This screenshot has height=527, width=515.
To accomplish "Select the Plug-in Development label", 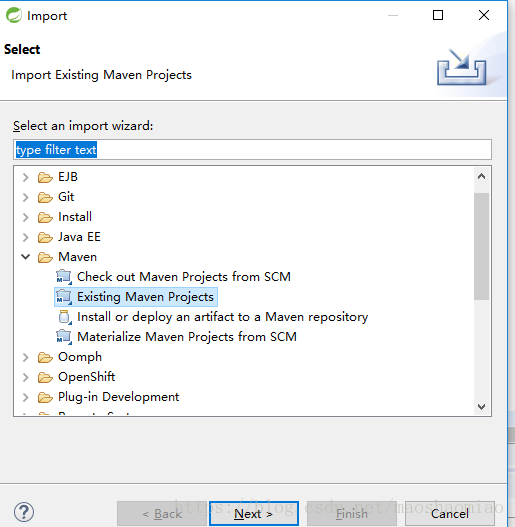I will pos(118,397).
